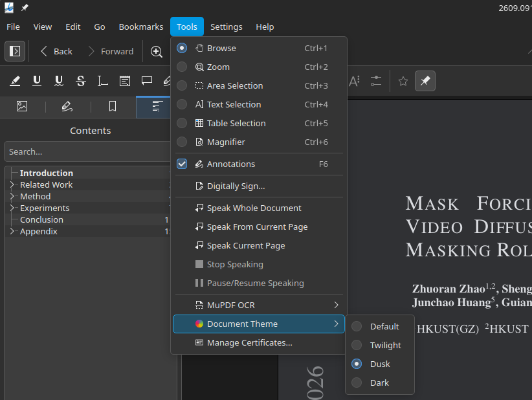The image size is (532, 400).
Task: Select the highlighter annotation tool
Action: click(x=15, y=81)
